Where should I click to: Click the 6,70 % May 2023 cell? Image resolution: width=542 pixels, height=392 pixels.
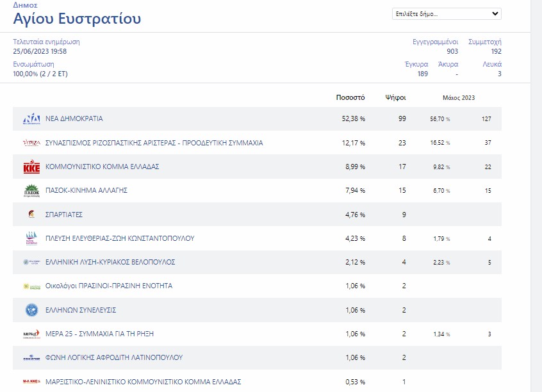pos(441,191)
